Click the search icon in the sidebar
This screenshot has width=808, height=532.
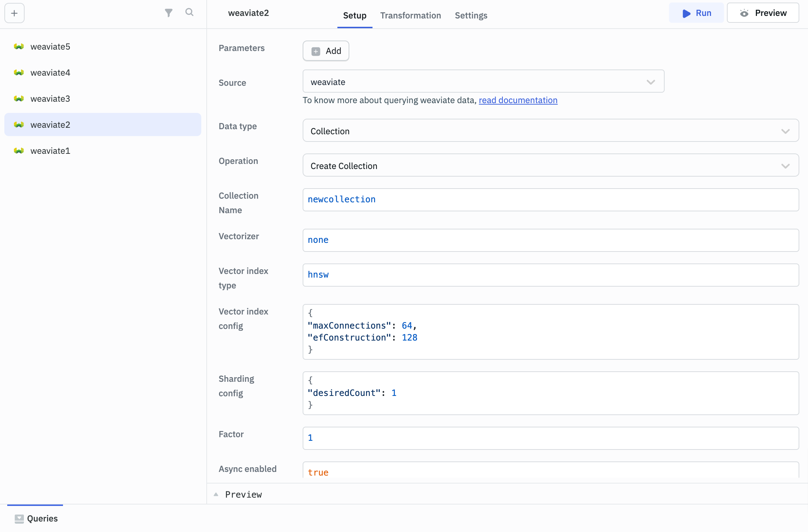[190, 12]
